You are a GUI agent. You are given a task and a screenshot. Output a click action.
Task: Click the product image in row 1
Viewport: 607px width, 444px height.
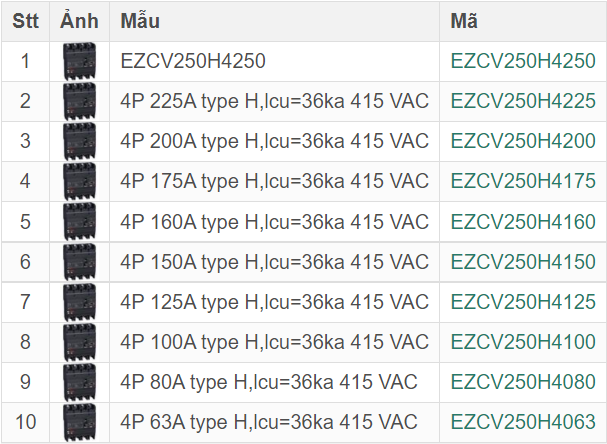pyautogui.click(x=79, y=62)
